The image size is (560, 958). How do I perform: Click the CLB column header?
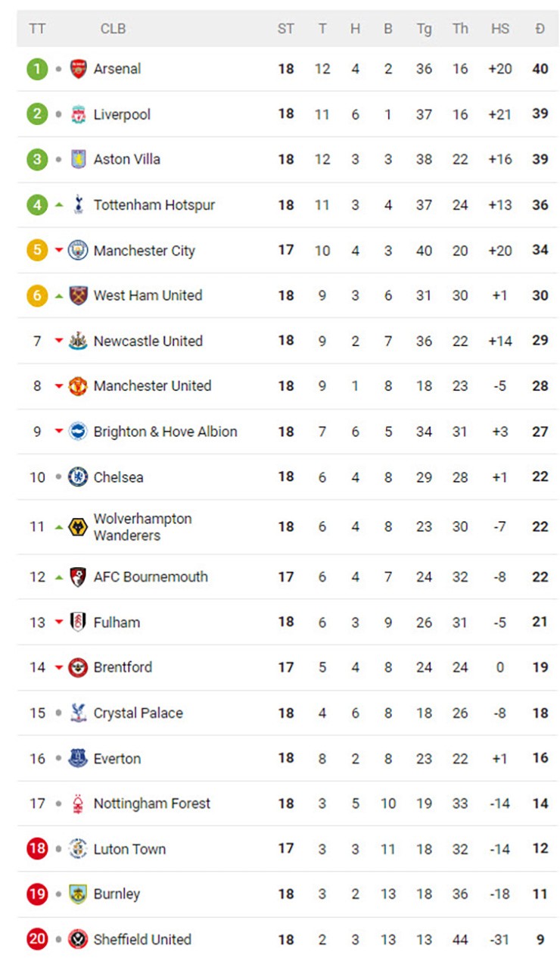[113, 29]
